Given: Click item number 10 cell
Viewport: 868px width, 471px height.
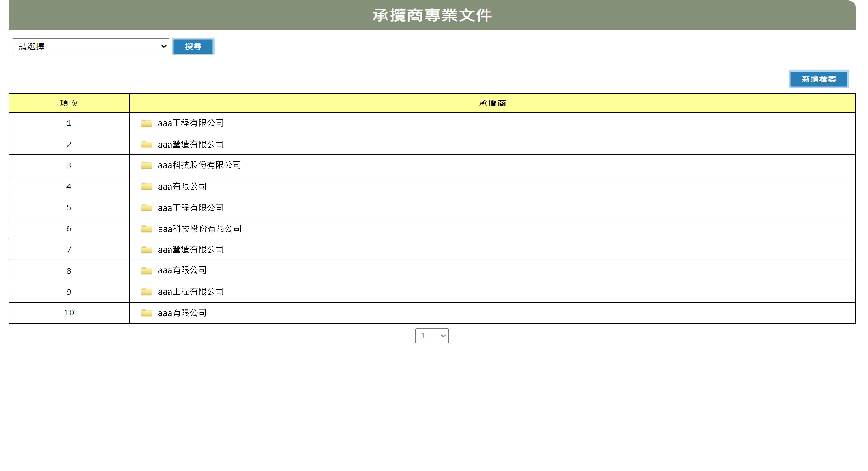Looking at the screenshot, I should (x=69, y=313).
